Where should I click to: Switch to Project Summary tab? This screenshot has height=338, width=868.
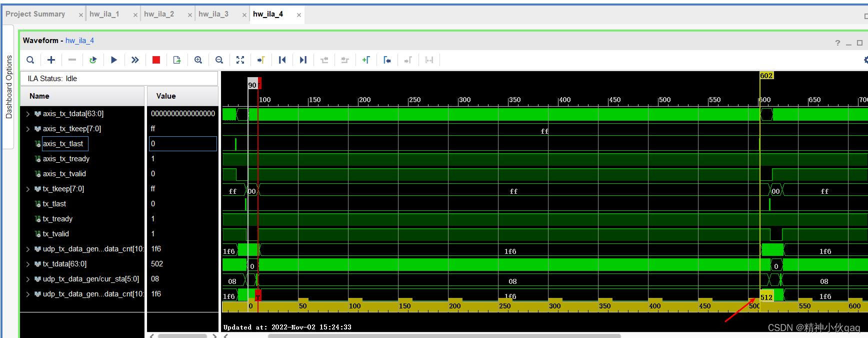pos(35,14)
